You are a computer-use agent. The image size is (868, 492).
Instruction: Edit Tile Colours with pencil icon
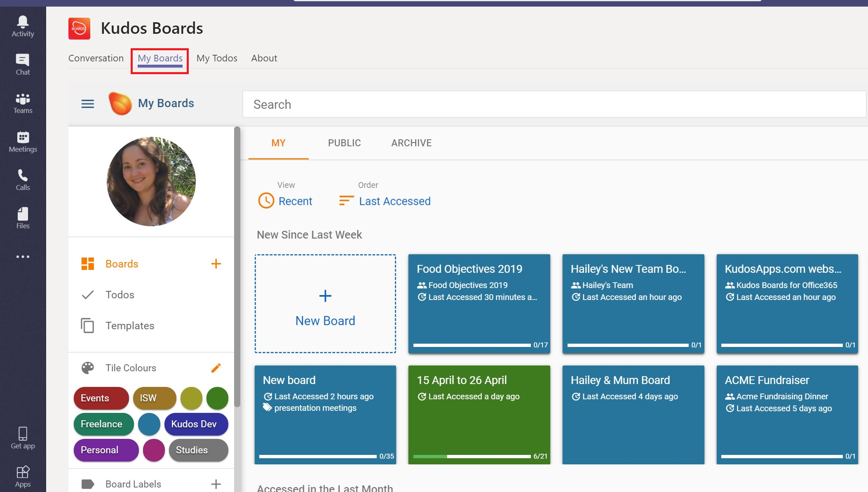coord(216,368)
